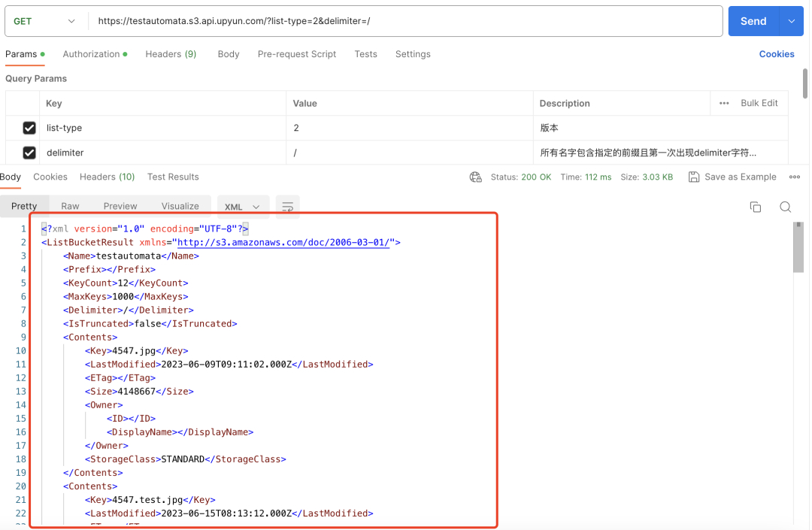Search within the response body
This screenshot has width=812, height=530.
click(x=785, y=207)
